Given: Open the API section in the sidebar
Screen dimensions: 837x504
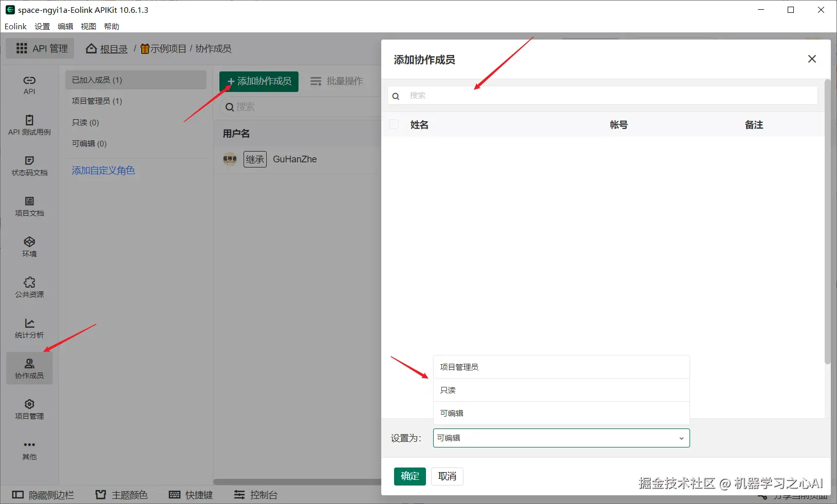Looking at the screenshot, I should click(29, 85).
